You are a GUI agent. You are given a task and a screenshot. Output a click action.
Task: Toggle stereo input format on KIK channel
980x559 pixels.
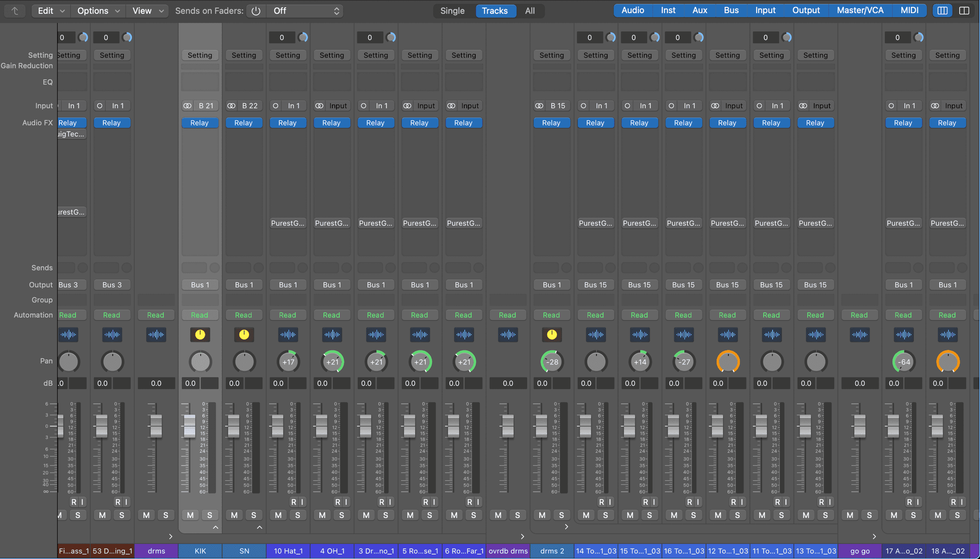(187, 106)
